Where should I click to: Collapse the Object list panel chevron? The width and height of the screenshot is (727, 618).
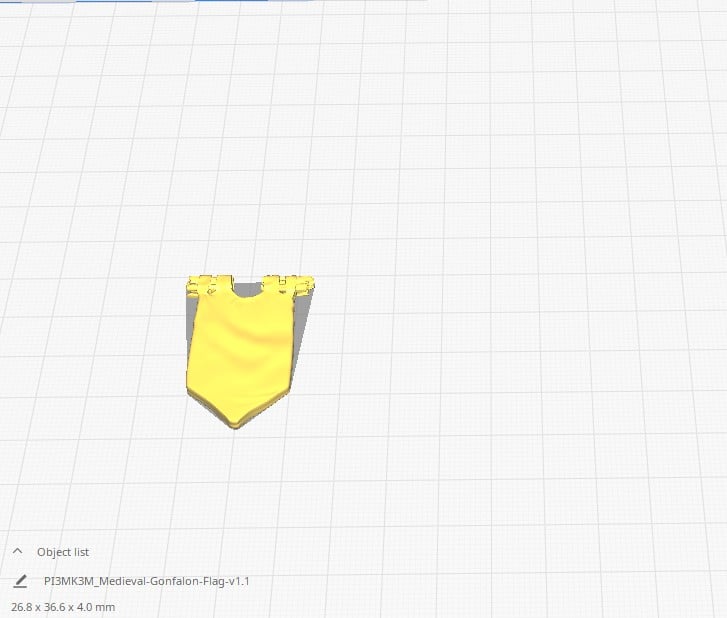point(17,551)
